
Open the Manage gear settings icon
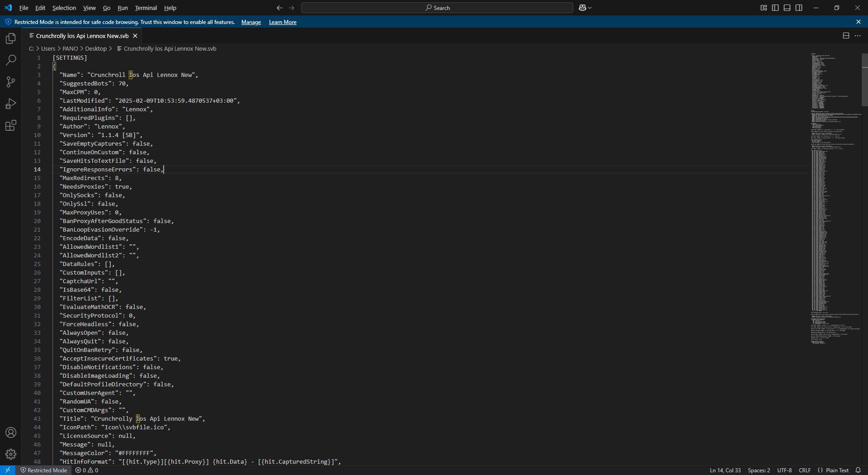[x=11, y=454]
